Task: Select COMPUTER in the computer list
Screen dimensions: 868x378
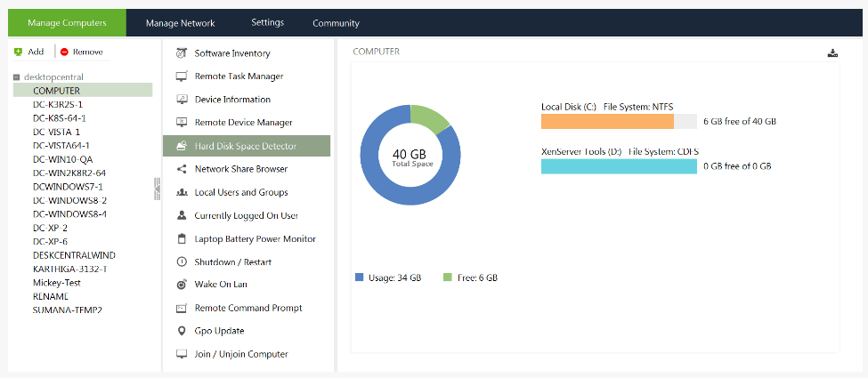Action: pyautogui.click(x=83, y=90)
